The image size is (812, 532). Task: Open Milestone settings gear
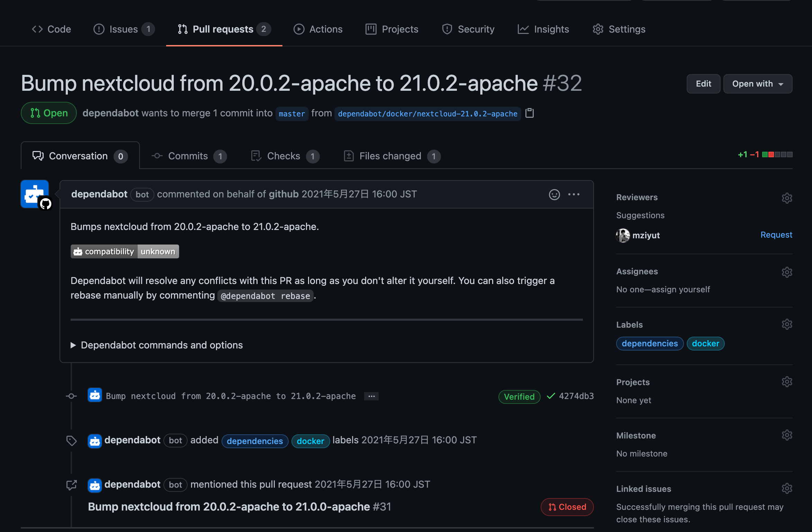tap(787, 435)
